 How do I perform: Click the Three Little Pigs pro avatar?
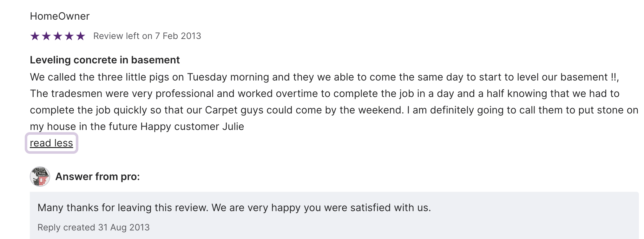[40, 177]
